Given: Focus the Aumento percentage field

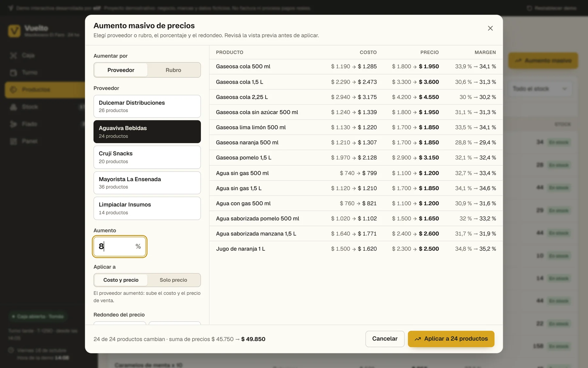Looking at the screenshot, I should coord(120,246).
